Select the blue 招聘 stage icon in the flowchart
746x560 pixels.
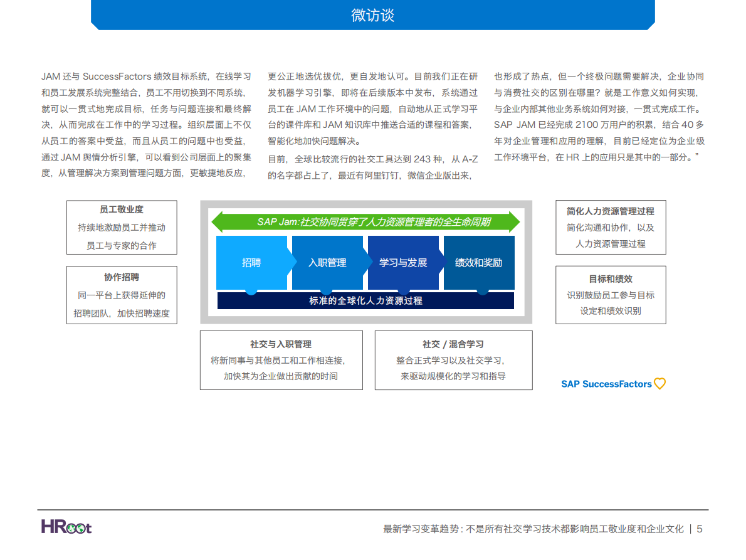(253, 263)
